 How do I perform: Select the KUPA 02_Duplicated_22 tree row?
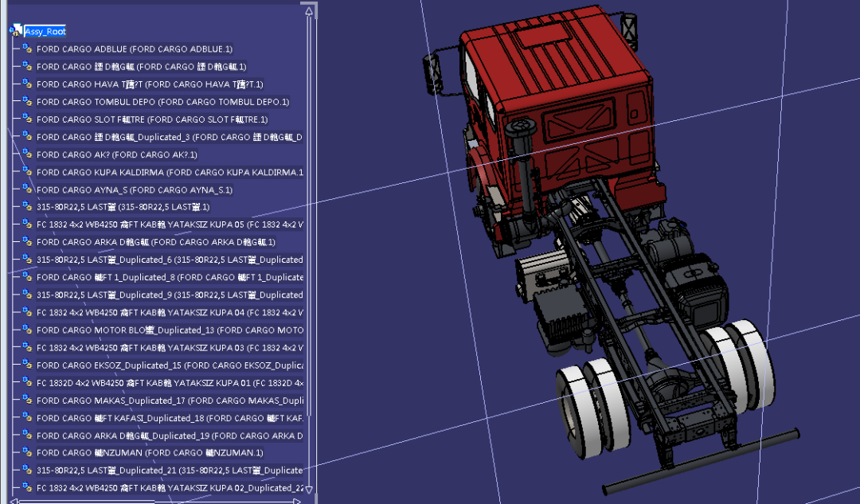pyautogui.click(x=170, y=487)
